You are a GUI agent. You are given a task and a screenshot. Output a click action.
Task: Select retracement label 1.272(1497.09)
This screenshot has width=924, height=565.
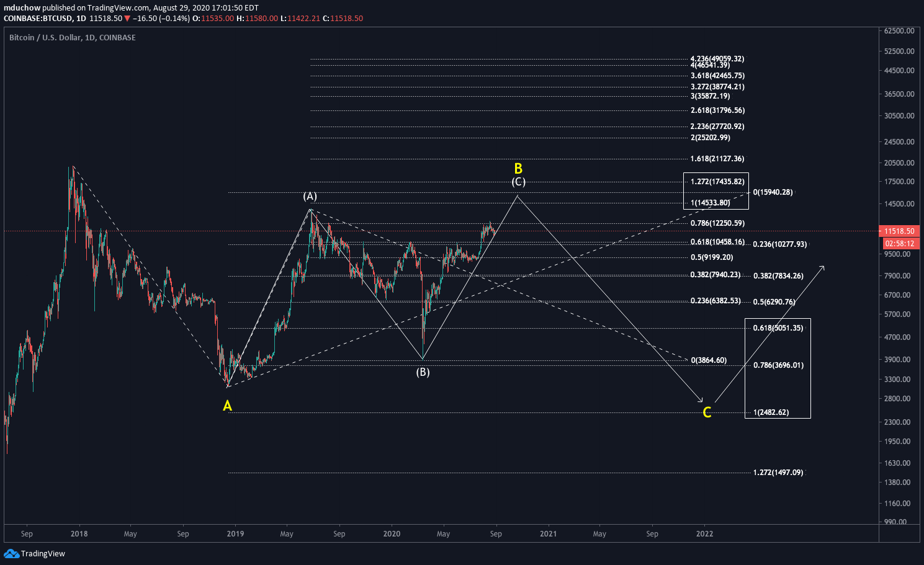pyautogui.click(x=778, y=473)
